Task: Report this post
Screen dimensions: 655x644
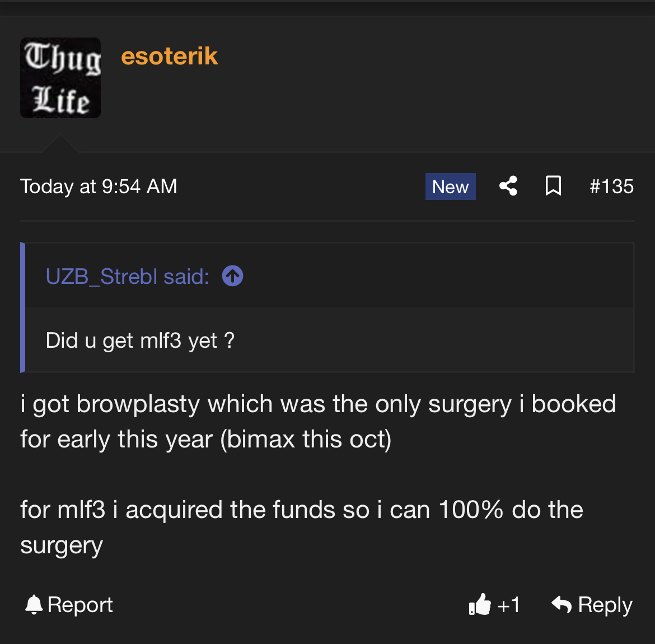Action: (x=69, y=605)
